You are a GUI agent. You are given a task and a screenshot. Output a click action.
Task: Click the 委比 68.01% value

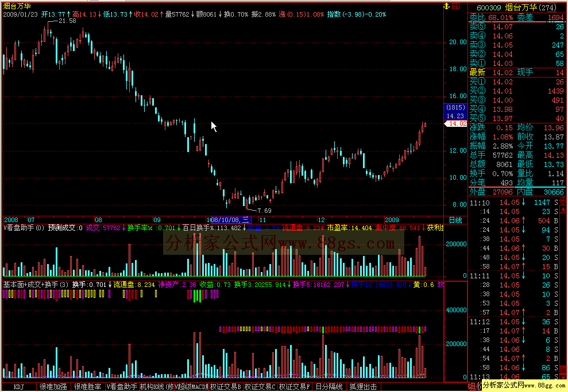click(500, 17)
